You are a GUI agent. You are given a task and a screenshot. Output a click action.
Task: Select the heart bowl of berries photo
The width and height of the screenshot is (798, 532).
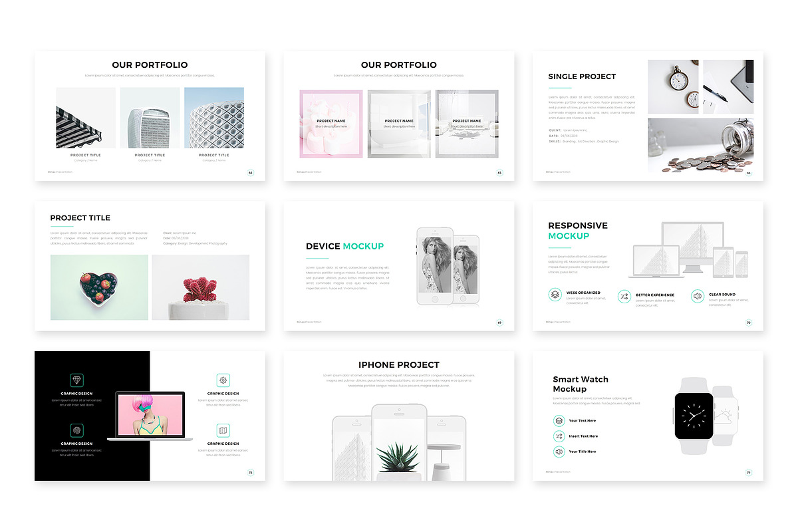[x=99, y=287]
